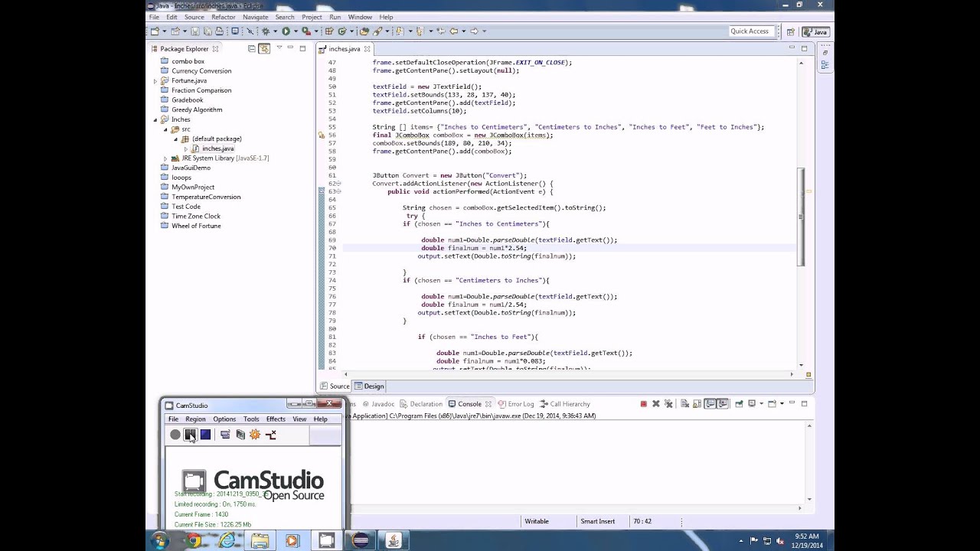Toggle Link with Editor in Package Explorer
Image resolution: width=980 pixels, height=551 pixels.
pos(264,49)
